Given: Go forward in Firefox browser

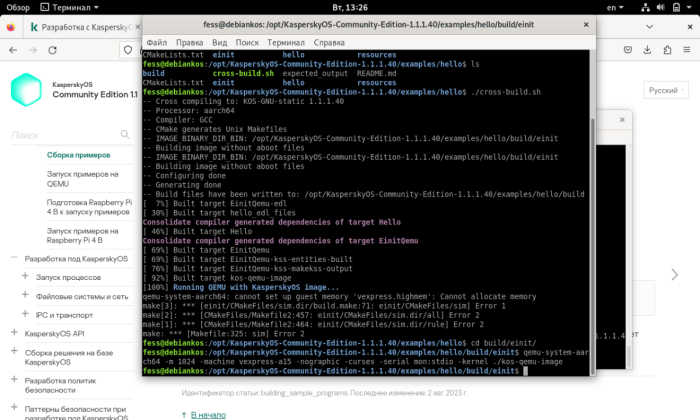Looking at the screenshot, I should tap(33, 50).
